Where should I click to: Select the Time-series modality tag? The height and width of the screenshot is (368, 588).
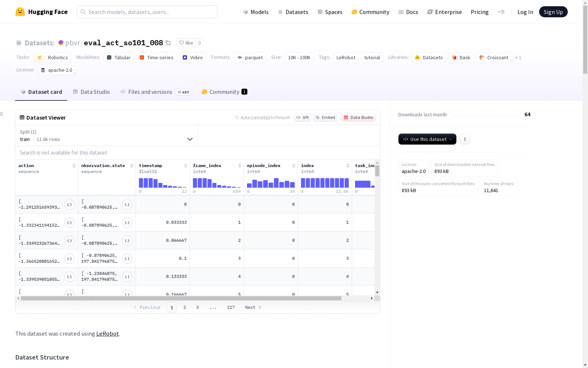[x=156, y=57]
